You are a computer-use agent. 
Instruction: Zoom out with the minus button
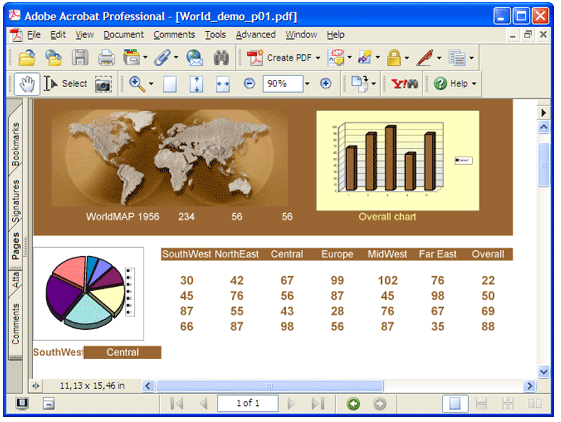click(249, 84)
